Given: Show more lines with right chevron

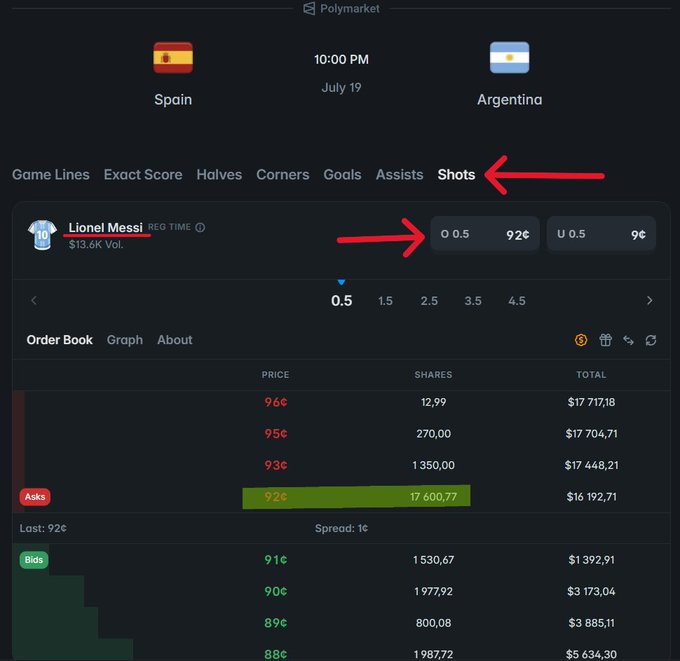Looking at the screenshot, I should coord(649,301).
